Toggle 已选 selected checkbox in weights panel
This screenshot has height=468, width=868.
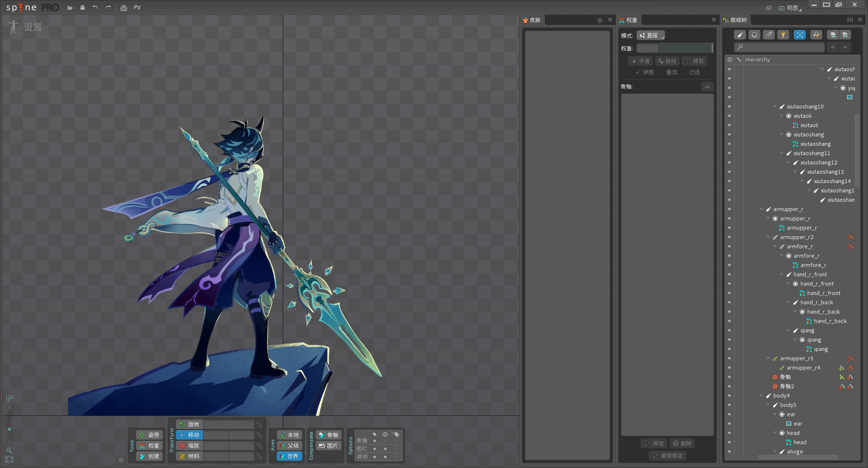685,72
